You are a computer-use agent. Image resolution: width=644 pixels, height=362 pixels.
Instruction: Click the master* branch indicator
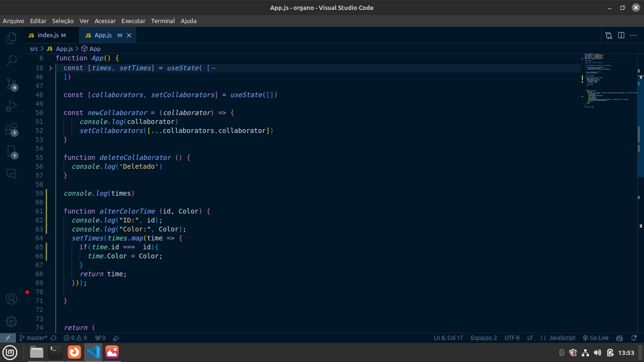pyautogui.click(x=33, y=338)
